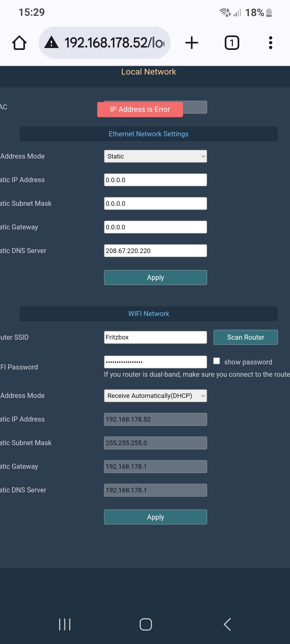Click Apply under WIFI Network section

[x=155, y=517]
